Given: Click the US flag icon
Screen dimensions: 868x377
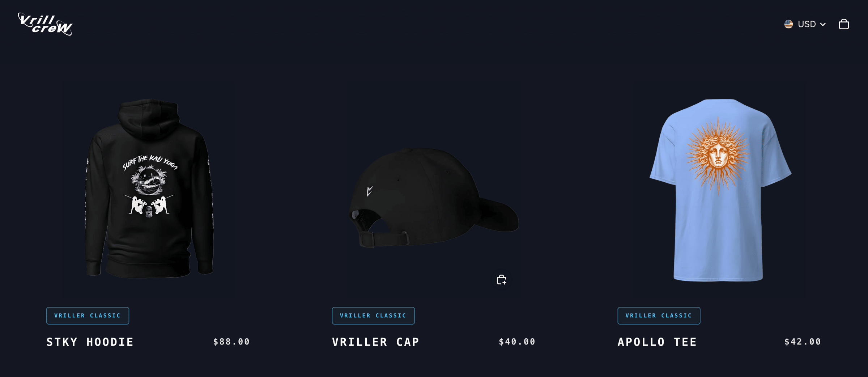Looking at the screenshot, I should point(788,24).
